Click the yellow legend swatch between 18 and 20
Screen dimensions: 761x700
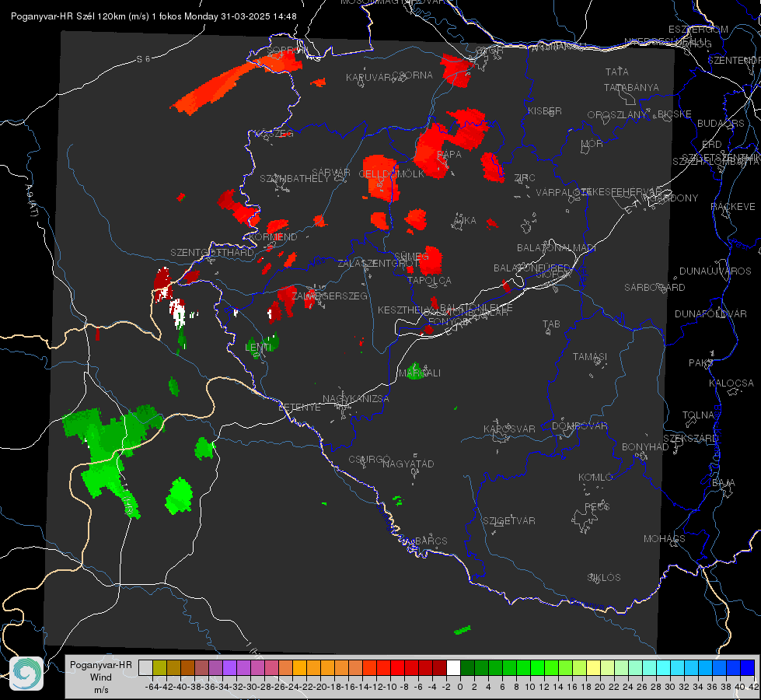[593, 667]
